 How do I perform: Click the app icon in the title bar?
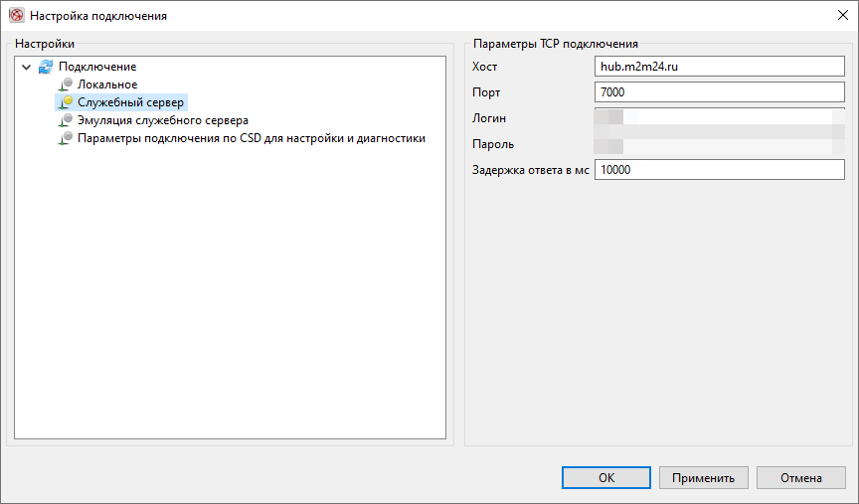click(x=17, y=15)
